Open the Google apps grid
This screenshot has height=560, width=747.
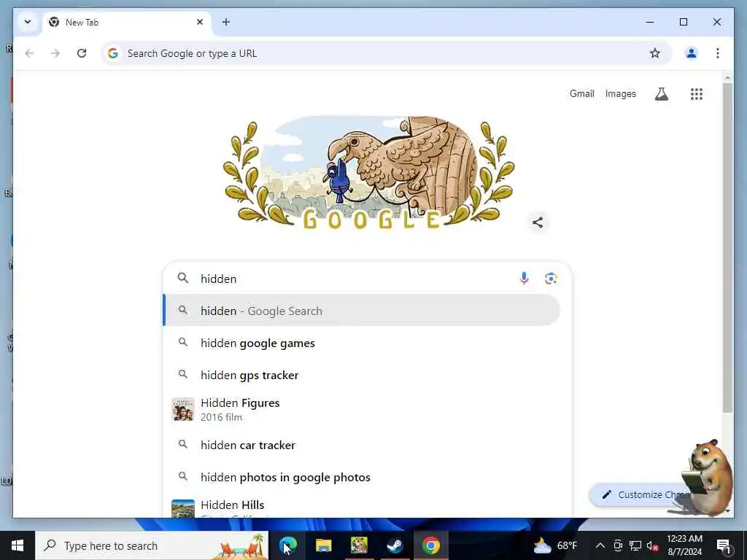pos(697,94)
